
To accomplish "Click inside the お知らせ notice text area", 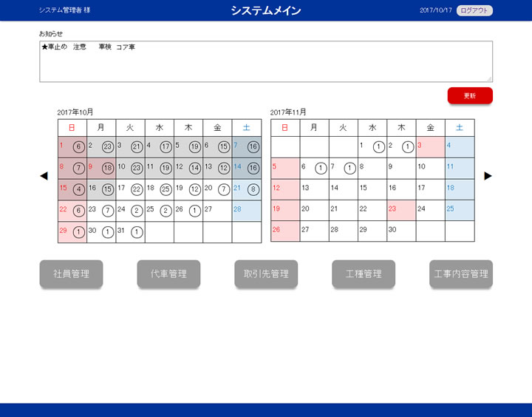I will [266, 61].
